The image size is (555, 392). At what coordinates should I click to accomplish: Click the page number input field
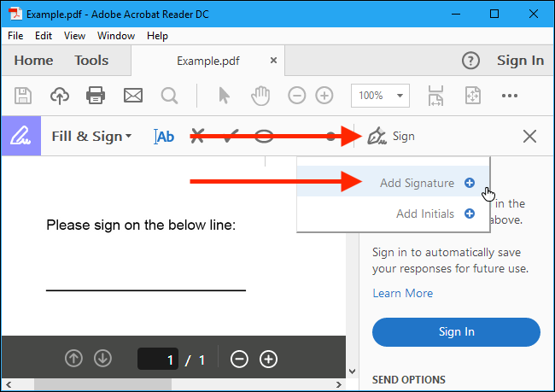coord(158,360)
